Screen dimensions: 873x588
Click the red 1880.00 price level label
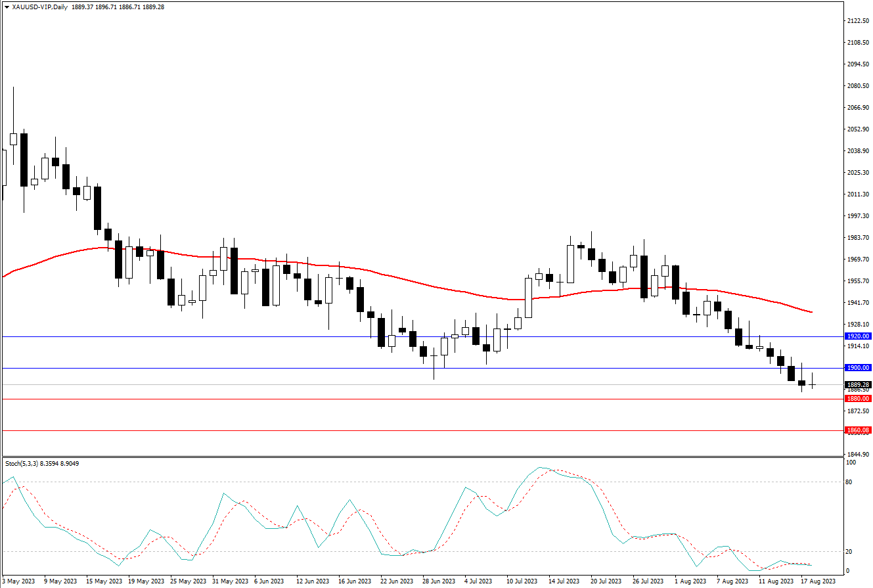coord(858,399)
